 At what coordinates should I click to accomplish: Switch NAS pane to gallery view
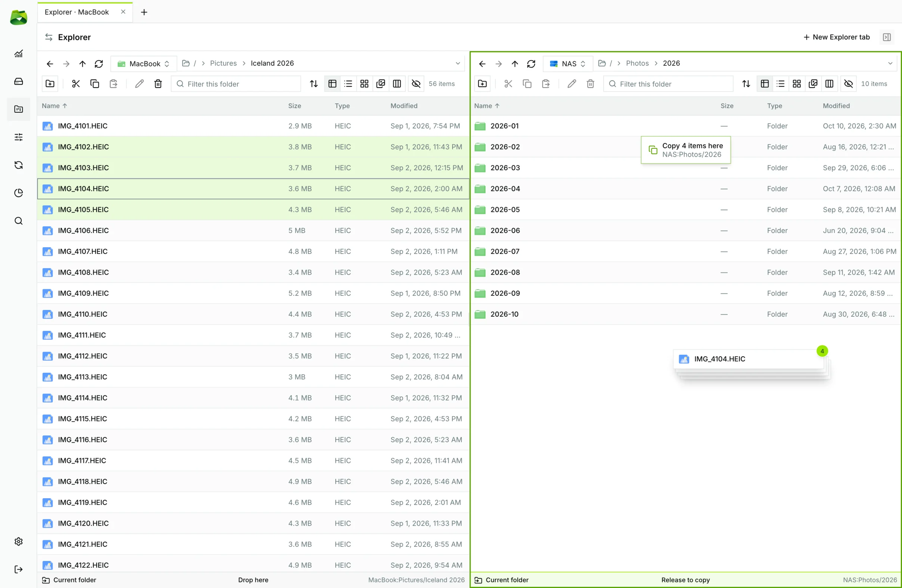tap(813, 84)
